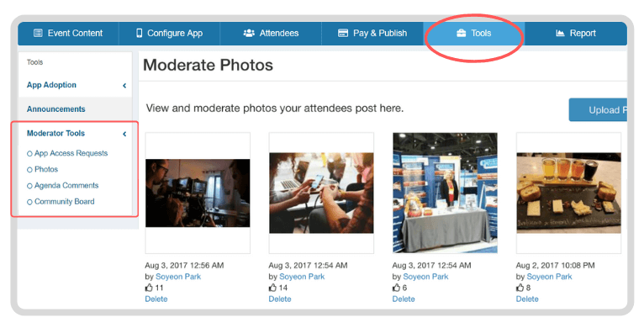Viewport: 644px width, 328px height.
Task: Click the Pay & Publish card icon
Action: coord(343,33)
